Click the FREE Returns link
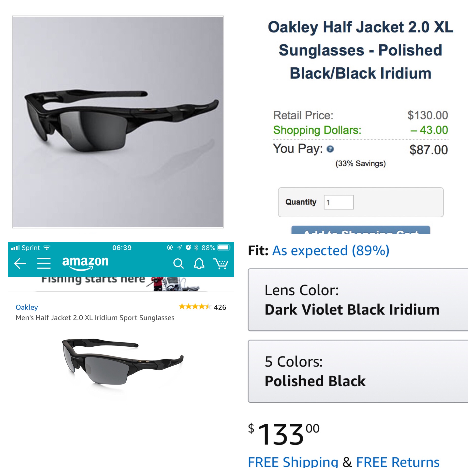Viewport: 476px width, 476px height. [x=398, y=462]
